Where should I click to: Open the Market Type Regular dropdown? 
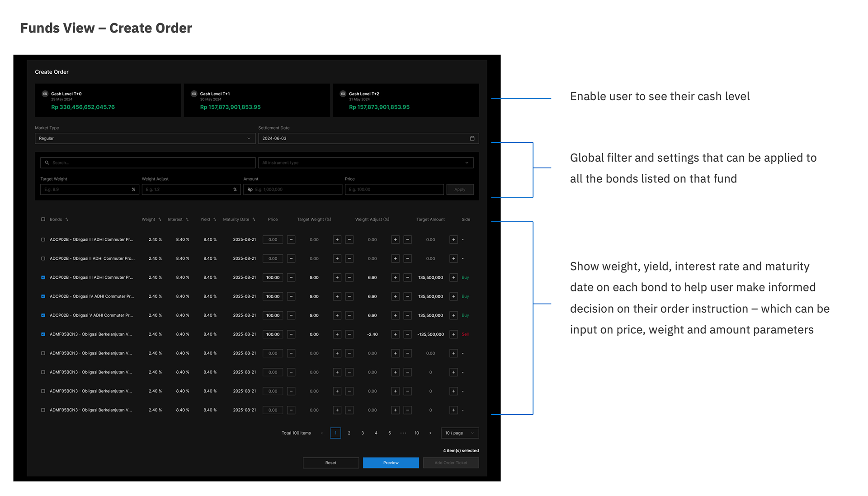(145, 139)
